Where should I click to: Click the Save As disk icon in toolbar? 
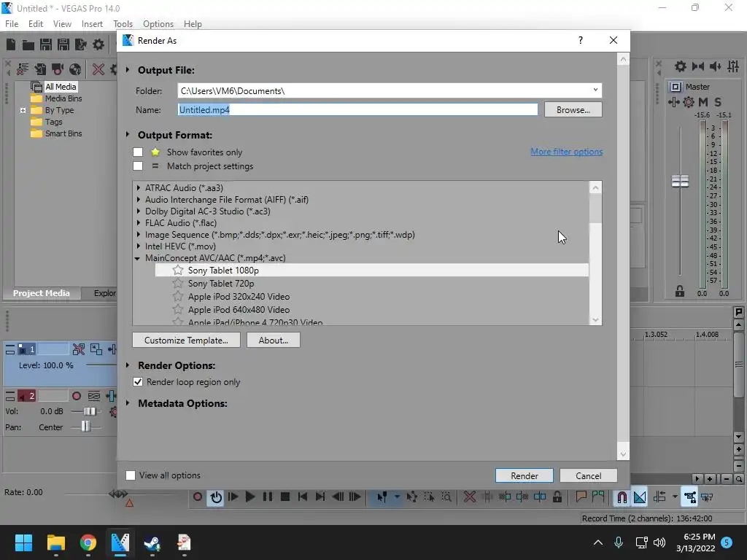click(x=63, y=44)
